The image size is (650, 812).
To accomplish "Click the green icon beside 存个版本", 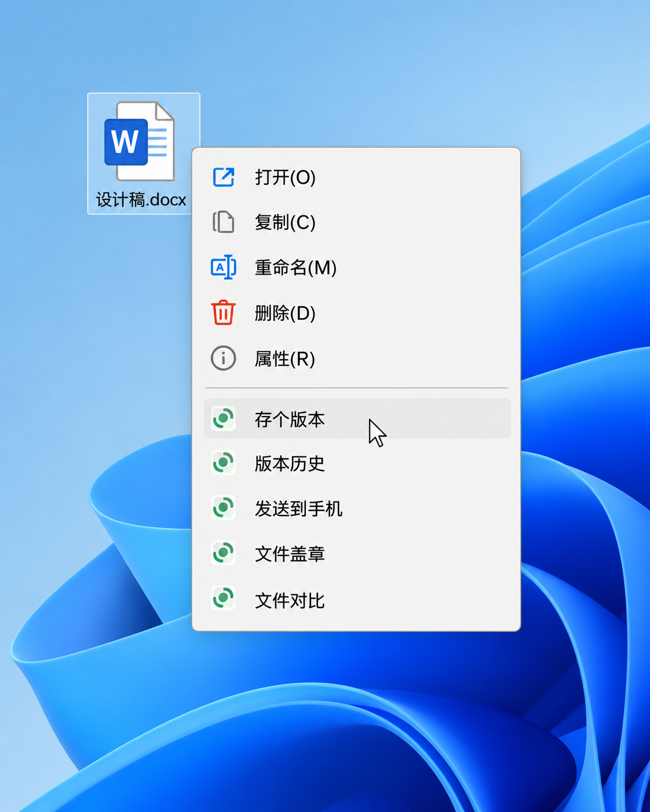I will pos(224,419).
